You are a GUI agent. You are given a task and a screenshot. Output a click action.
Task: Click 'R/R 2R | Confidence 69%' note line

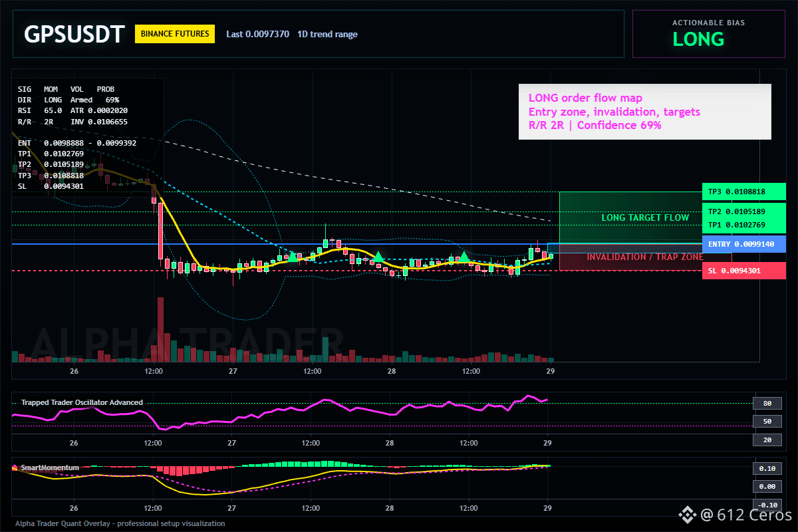pos(595,125)
